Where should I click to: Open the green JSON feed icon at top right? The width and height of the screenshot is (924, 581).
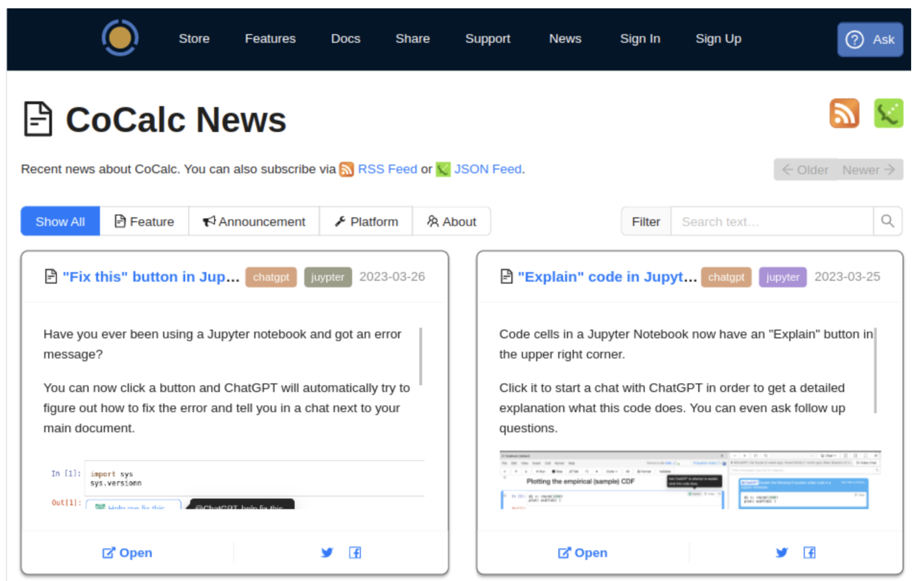click(x=888, y=114)
